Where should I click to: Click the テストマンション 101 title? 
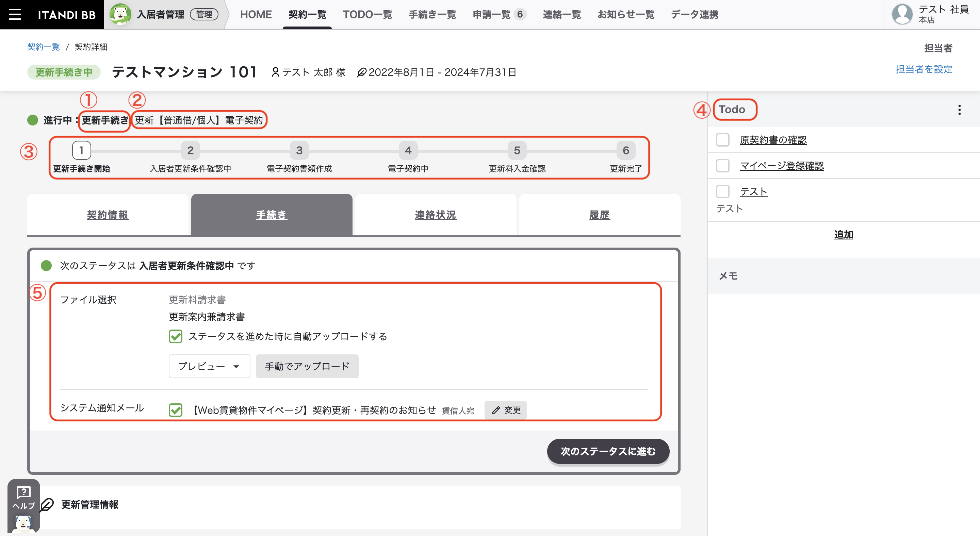[x=184, y=72]
